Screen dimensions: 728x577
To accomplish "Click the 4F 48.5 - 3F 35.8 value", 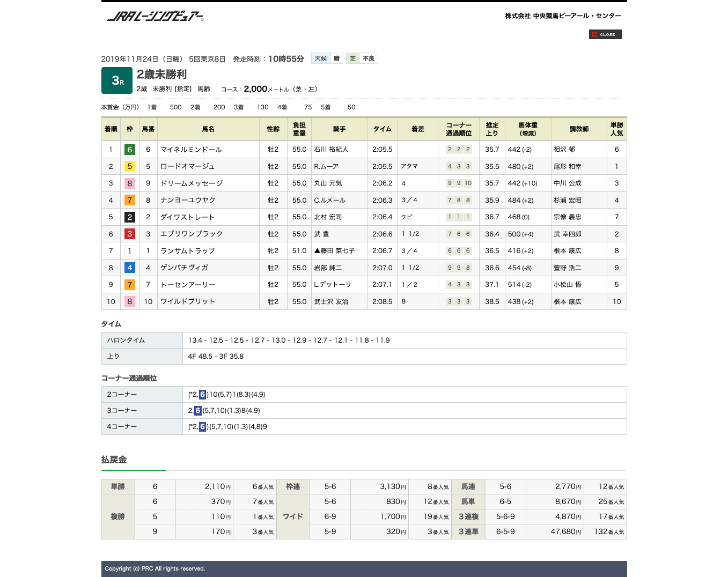I will [216, 357].
